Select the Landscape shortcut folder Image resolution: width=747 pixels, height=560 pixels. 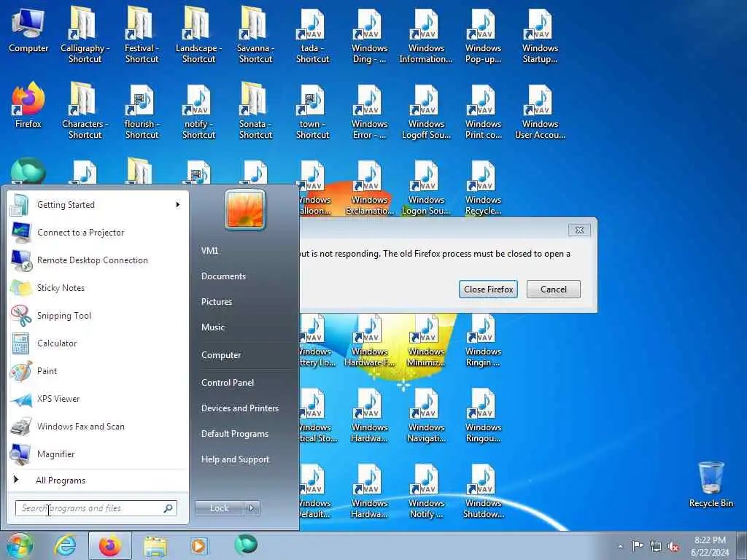198,34
